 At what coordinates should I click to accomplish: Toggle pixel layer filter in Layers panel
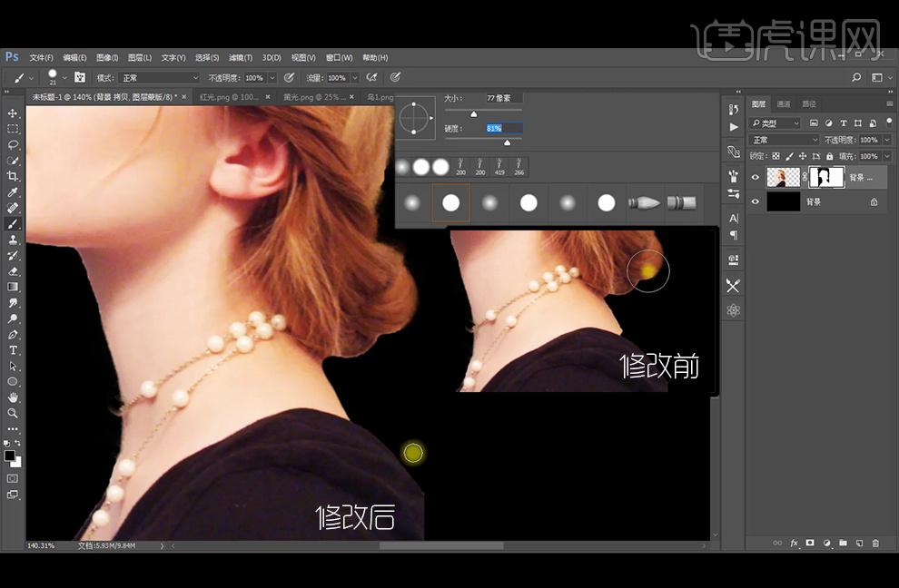pos(814,123)
